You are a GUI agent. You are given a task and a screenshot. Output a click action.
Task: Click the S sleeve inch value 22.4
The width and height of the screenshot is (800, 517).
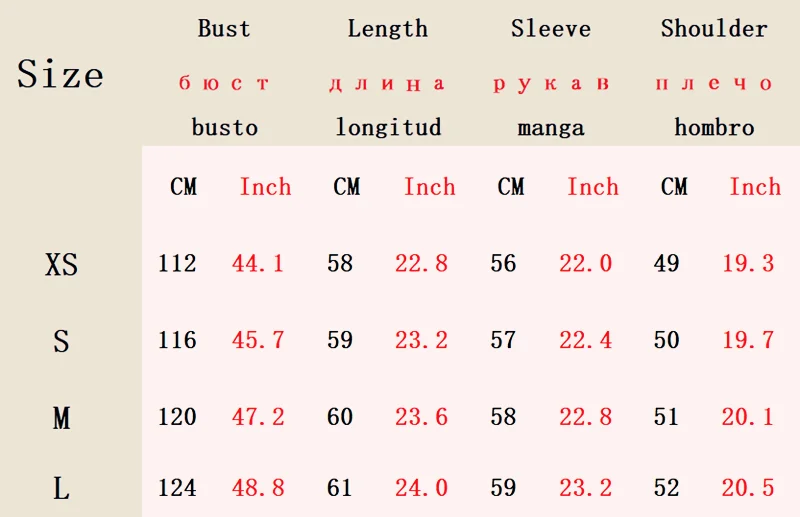click(585, 340)
